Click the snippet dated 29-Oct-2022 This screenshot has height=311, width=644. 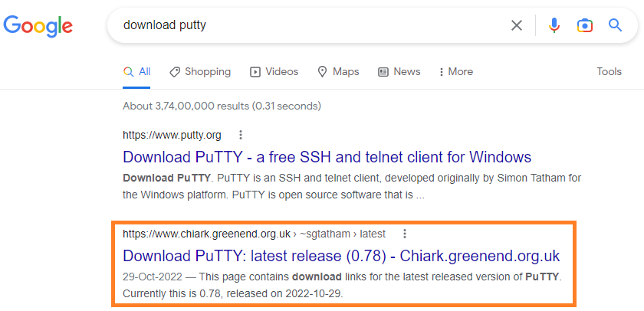pos(342,285)
